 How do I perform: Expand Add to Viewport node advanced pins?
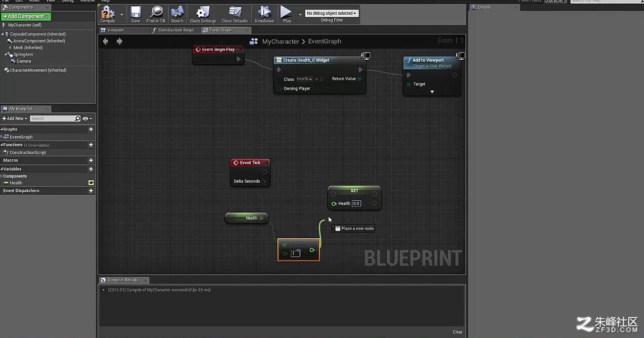click(432, 92)
